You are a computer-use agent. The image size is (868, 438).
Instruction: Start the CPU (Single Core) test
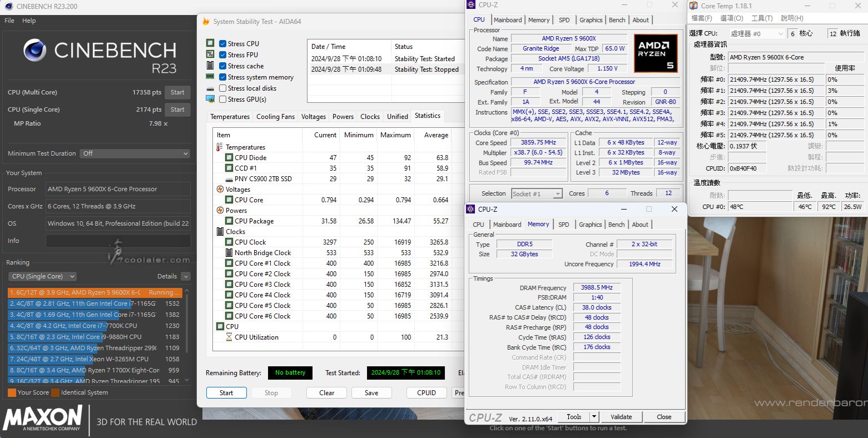(177, 109)
